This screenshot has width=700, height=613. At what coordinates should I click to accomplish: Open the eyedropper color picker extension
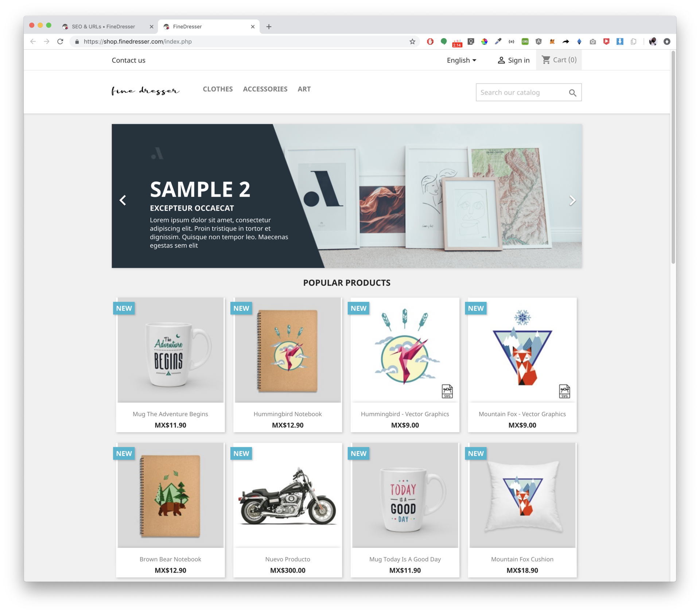(498, 42)
